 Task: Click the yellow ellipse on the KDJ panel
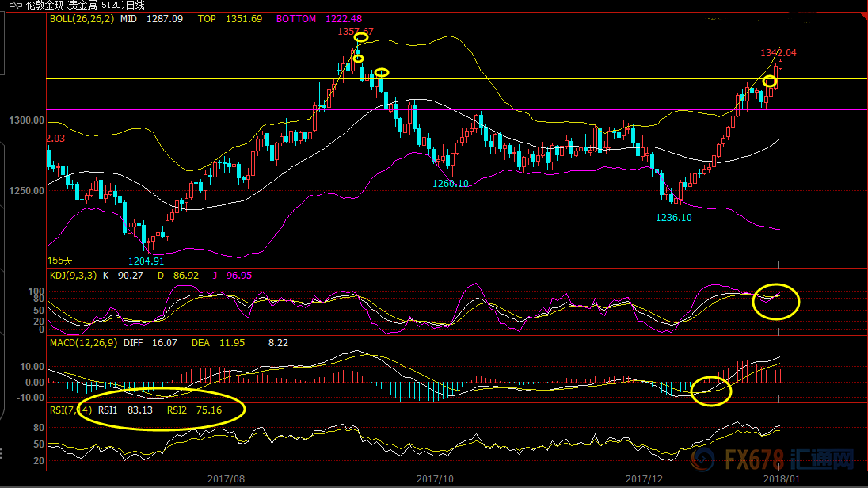[776, 301]
